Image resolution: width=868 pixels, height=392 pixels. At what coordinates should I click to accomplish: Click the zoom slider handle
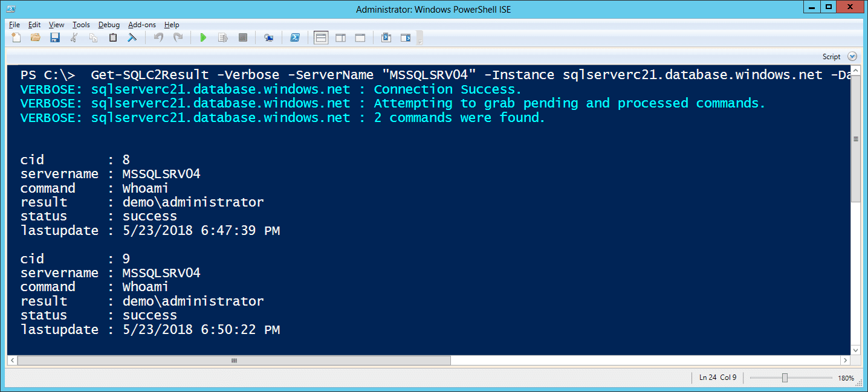[785, 378]
